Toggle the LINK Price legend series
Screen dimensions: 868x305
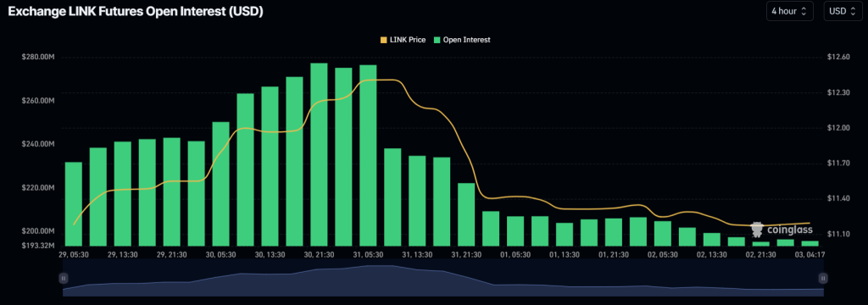pyautogui.click(x=403, y=40)
